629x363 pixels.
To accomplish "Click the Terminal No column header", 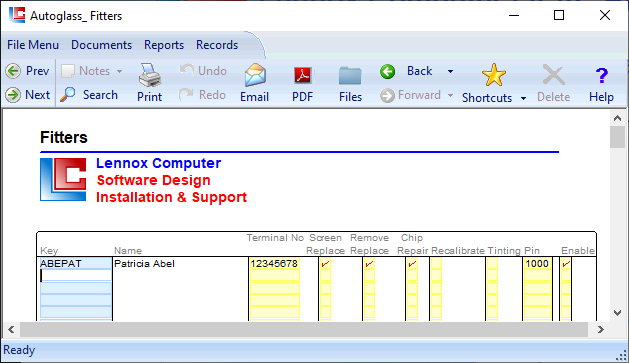I will 275,238.
